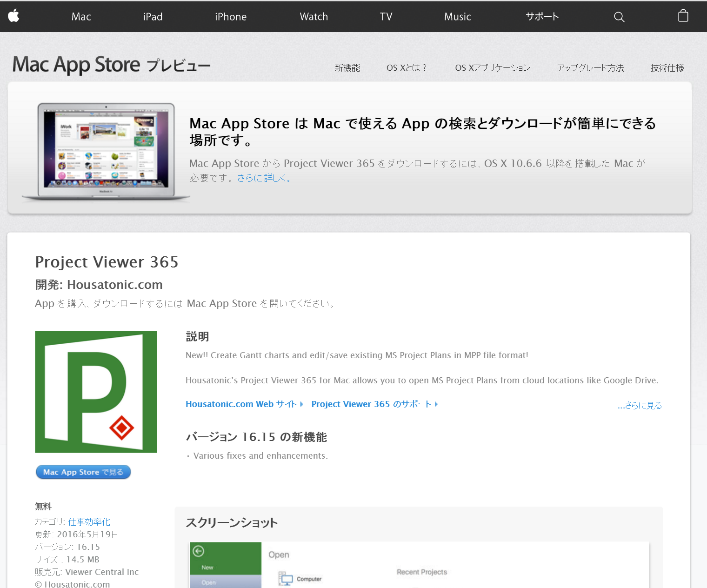Click the Various fixes and enhancements text
The image size is (707, 588).
260,456
